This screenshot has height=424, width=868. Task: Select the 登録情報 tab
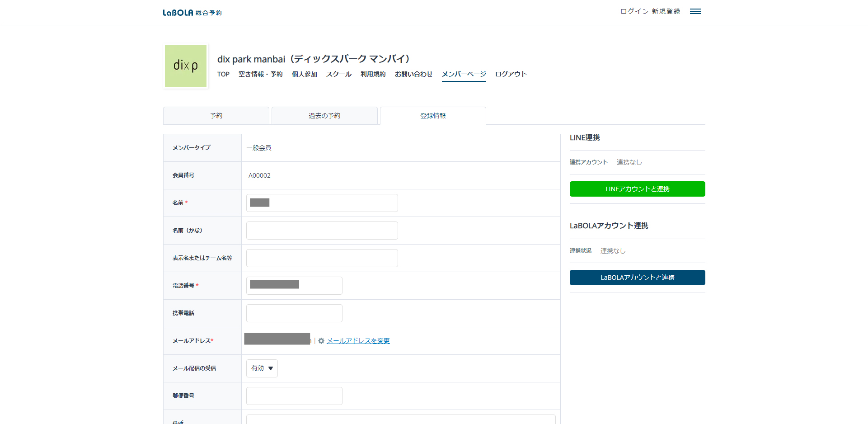pos(433,116)
